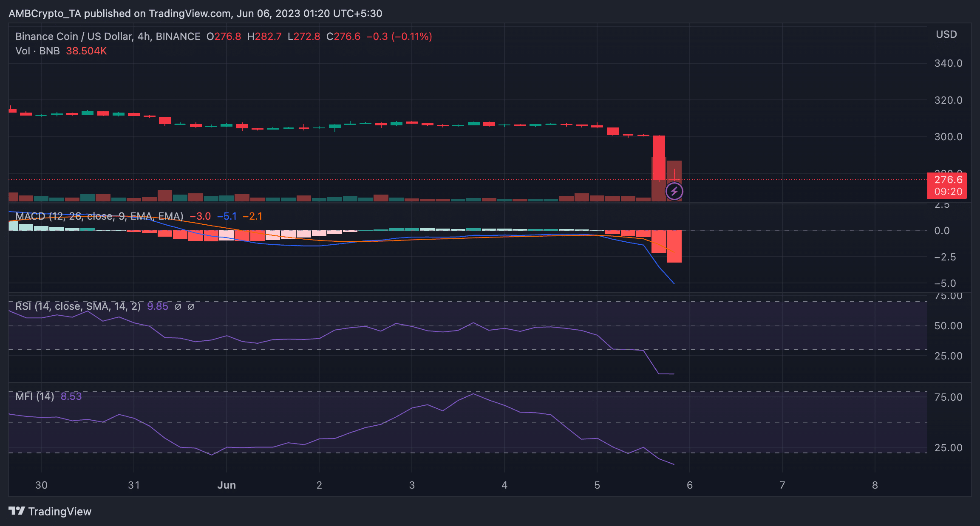980x526 pixels.
Task: Click the 320.0 price axis label
Action: pyautogui.click(x=948, y=100)
